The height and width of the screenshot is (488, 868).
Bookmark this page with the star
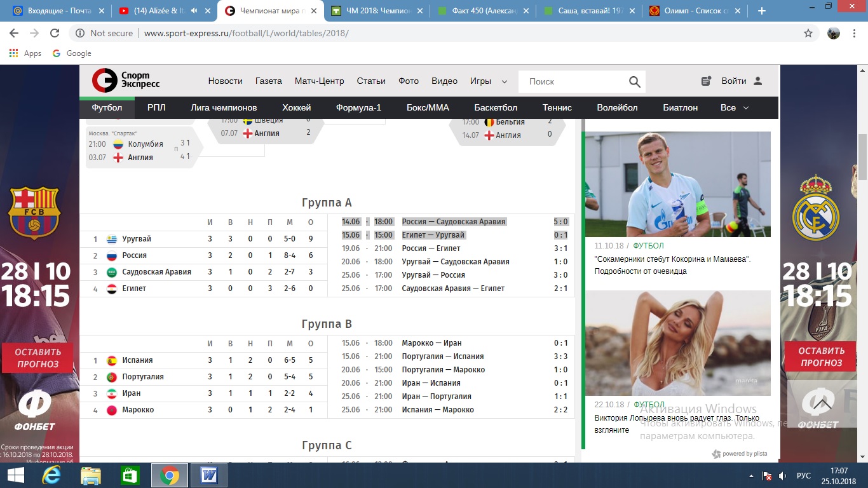tap(808, 33)
